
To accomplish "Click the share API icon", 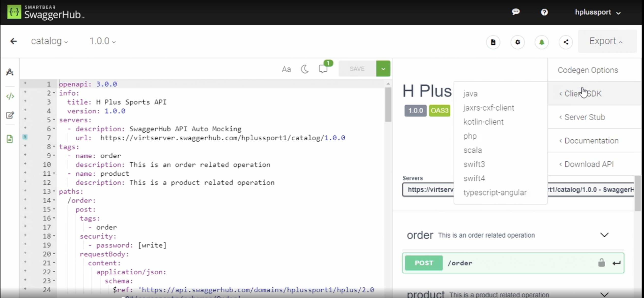I will pos(566,42).
